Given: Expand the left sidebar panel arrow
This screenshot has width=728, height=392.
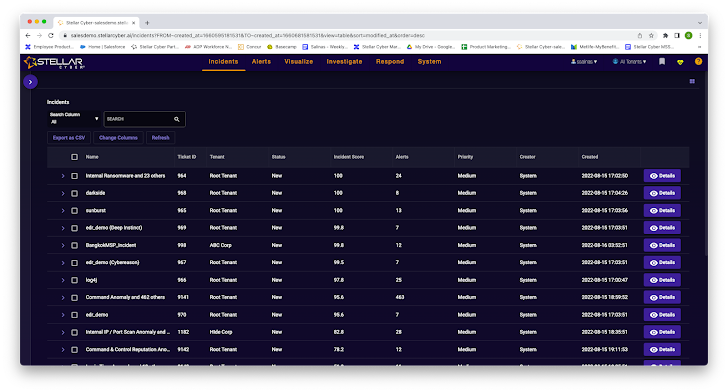Looking at the screenshot, I should [x=30, y=82].
